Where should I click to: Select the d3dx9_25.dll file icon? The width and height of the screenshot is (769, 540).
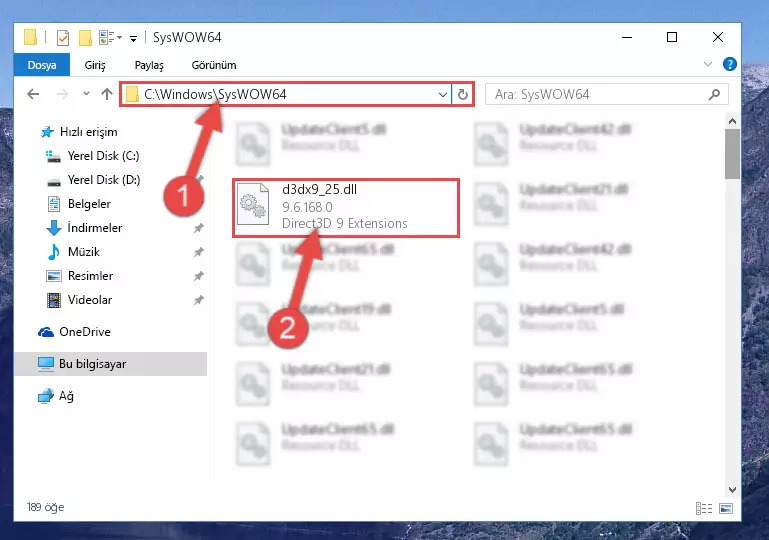pos(253,204)
